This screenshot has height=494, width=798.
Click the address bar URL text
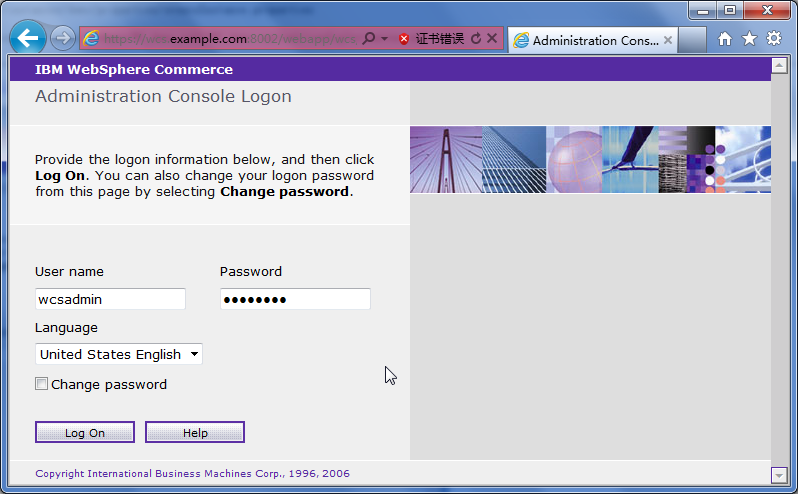(230, 39)
